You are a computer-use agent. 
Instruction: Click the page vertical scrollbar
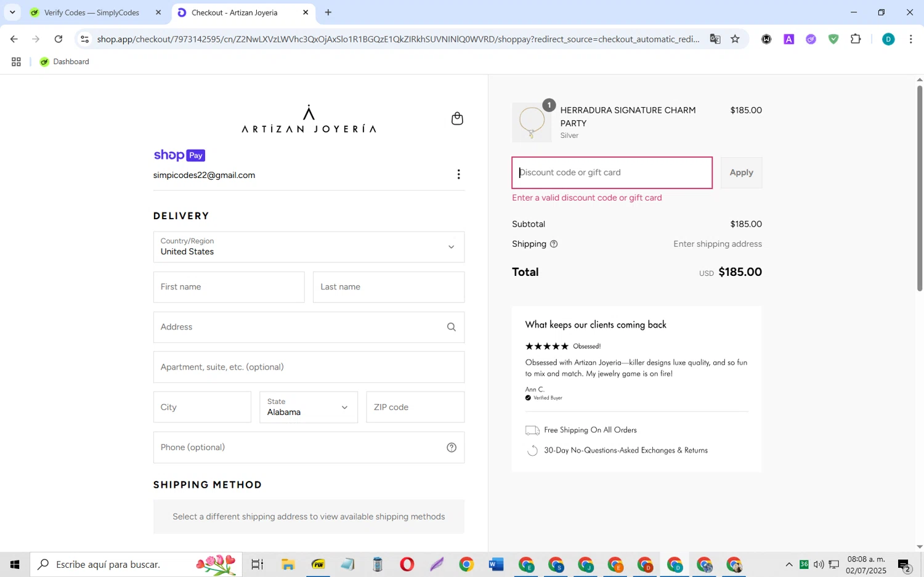(x=920, y=188)
